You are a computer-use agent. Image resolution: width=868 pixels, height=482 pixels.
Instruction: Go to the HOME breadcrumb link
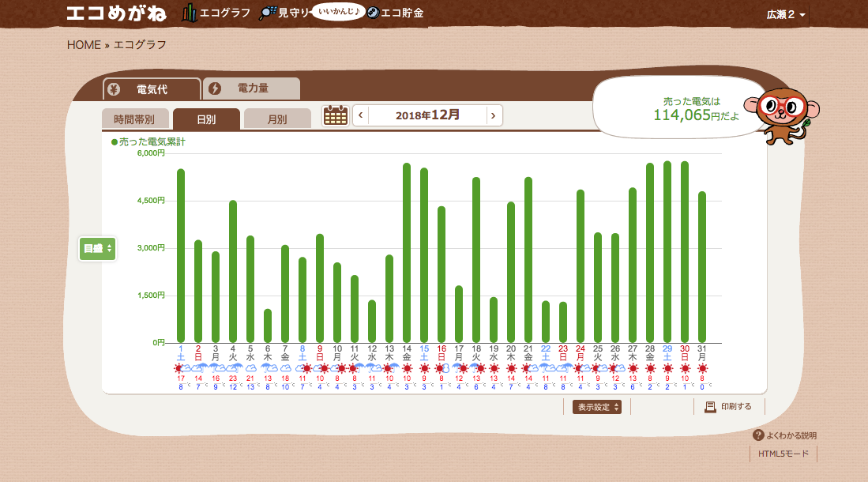coord(84,45)
